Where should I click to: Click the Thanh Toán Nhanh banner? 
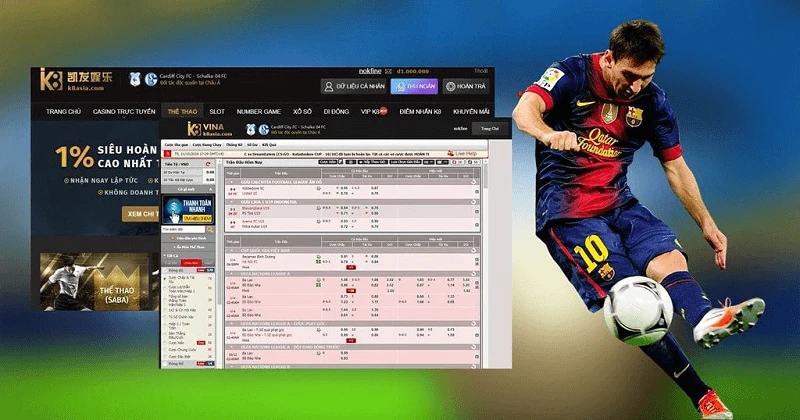click(x=188, y=209)
